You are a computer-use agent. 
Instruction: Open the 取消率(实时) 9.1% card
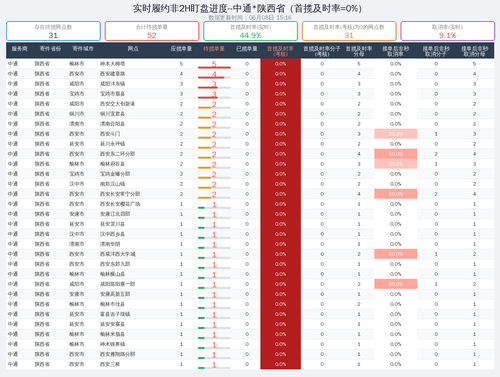[x=447, y=31]
